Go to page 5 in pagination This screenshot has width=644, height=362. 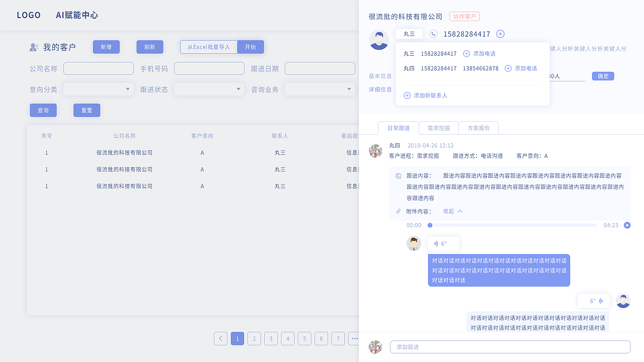tap(304, 338)
